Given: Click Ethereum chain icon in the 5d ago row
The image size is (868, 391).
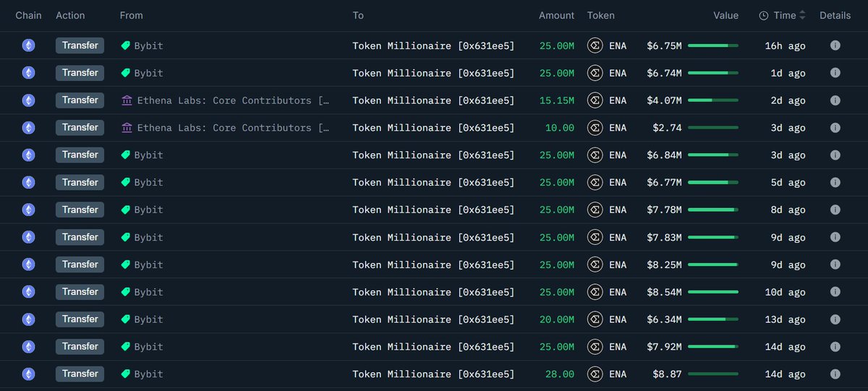Looking at the screenshot, I should [28, 182].
